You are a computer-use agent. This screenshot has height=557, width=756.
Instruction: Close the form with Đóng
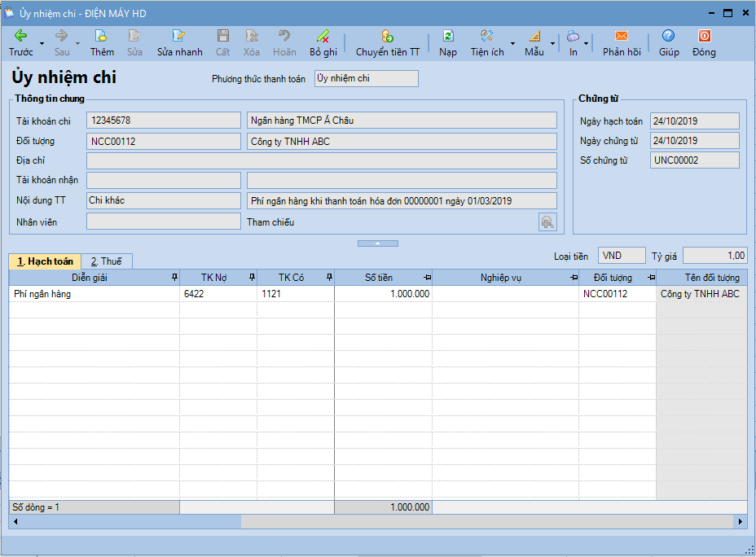704,43
